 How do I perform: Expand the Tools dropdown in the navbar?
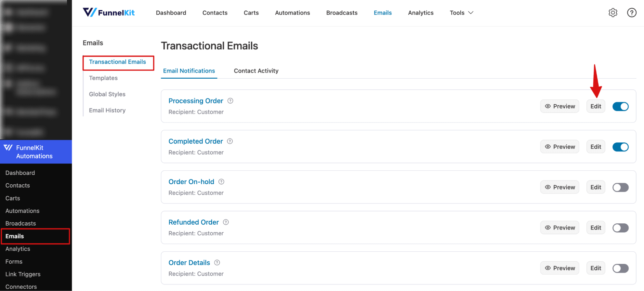(x=461, y=13)
